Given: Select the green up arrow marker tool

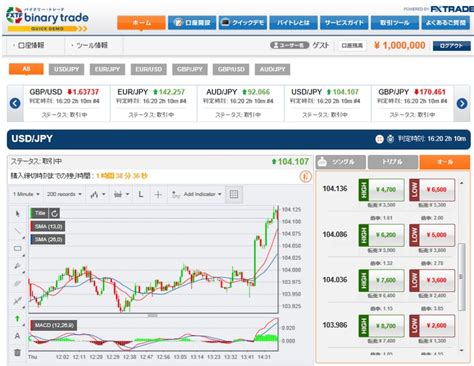Looking at the screenshot, I should pyautogui.click(x=18, y=319).
